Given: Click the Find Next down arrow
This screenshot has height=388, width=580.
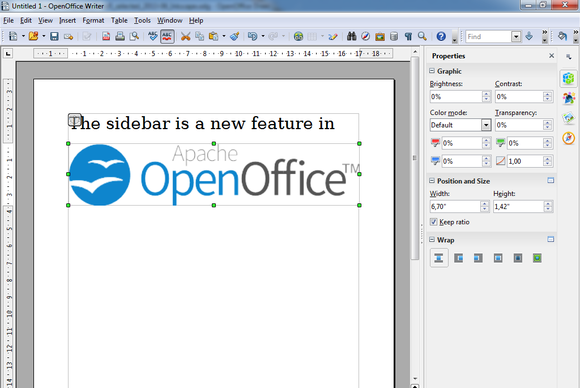Looking at the screenshot, I should (x=529, y=36).
